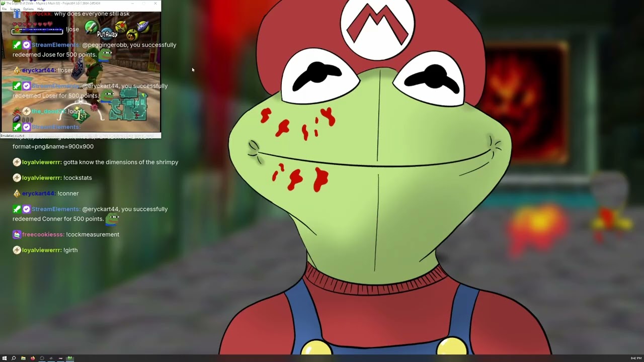Select the bow item on the C-left button
Image resolution: width=644 pixels, height=362 pixels.
(x=121, y=27)
